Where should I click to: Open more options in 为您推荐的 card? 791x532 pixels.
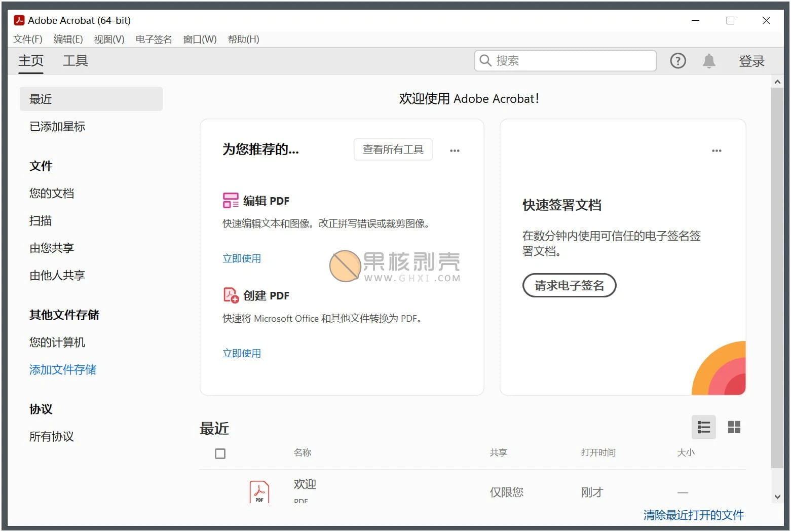(455, 150)
